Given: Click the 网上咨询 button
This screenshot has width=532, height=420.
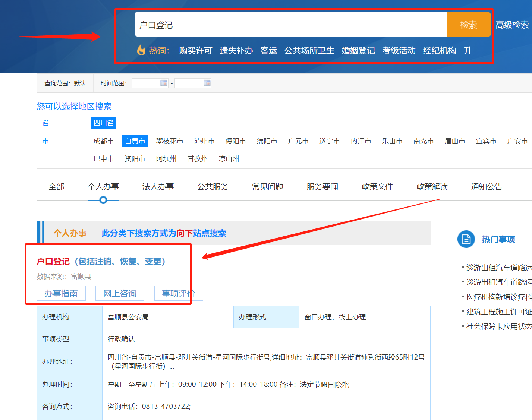Looking at the screenshot, I should click(120, 294).
